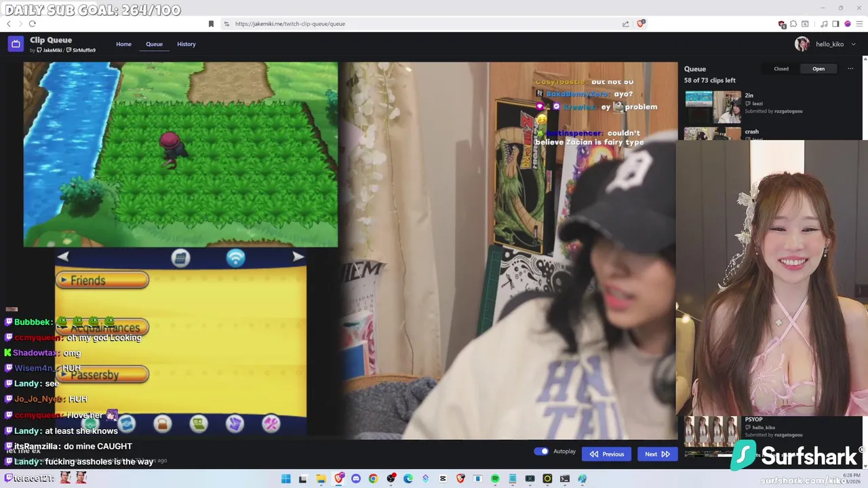Skip to Next clip
Image resolution: width=868 pixels, height=488 pixels.
pyautogui.click(x=657, y=454)
